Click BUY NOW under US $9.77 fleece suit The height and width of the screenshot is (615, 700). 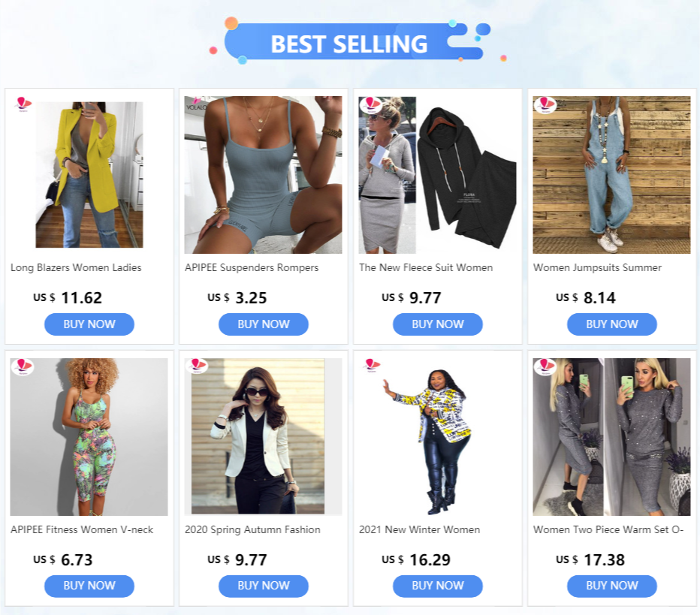437,324
